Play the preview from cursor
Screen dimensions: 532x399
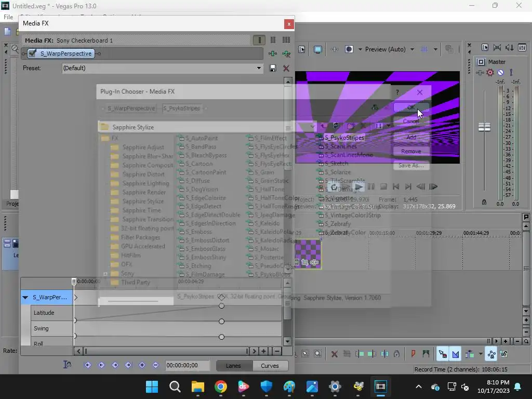click(x=358, y=187)
